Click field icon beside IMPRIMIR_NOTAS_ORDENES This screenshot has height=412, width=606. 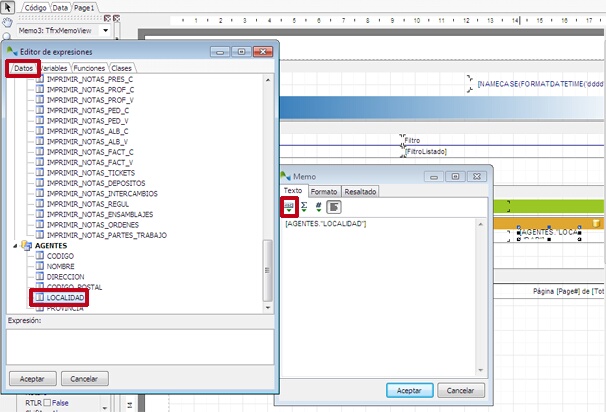pos(39,225)
